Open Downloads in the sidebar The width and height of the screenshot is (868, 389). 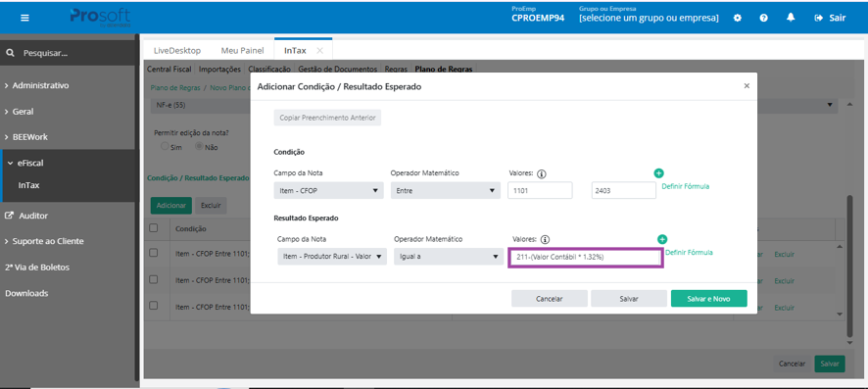(x=26, y=293)
